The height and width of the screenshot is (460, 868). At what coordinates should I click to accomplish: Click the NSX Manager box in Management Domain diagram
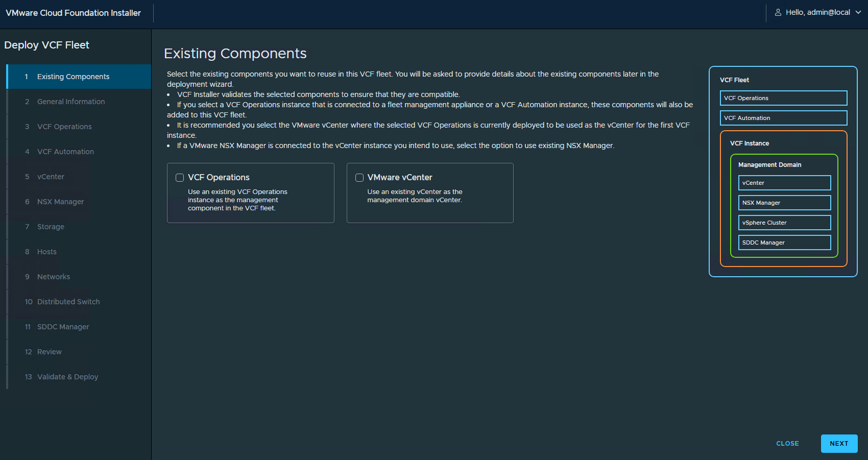[x=784, y=203]
